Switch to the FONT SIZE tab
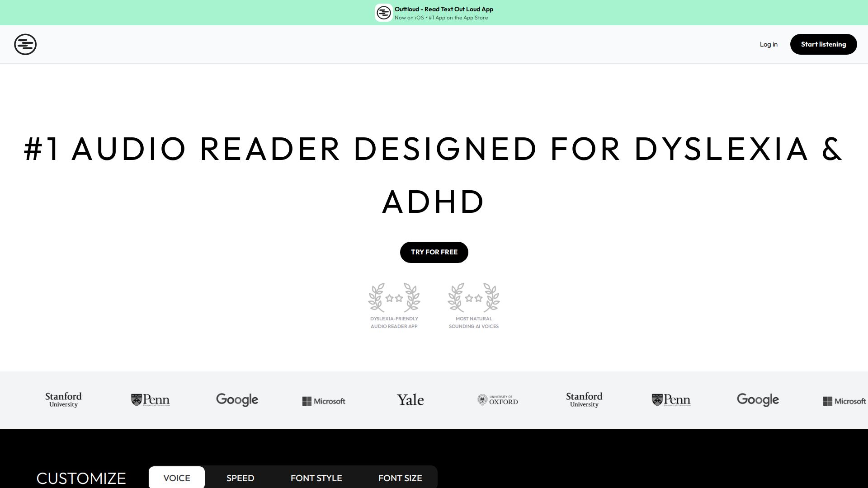Image resolution: width=868 pixels, height=488 pixels. [x=400, y=478]
